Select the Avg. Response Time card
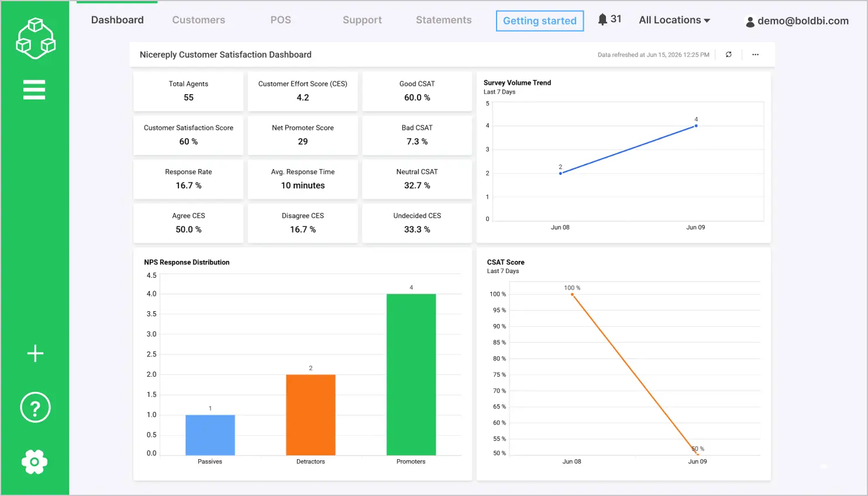The height and width of the screenshot is (496, 868). coord(302,180)
